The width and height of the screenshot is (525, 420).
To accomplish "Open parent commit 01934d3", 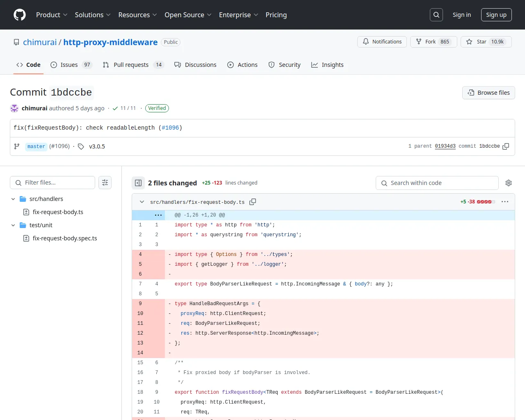I will [445, 146].
